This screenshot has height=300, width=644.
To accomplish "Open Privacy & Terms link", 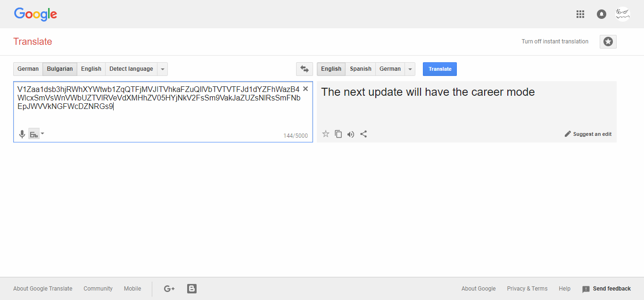I will pyautogui.click(x=527, y=289).
